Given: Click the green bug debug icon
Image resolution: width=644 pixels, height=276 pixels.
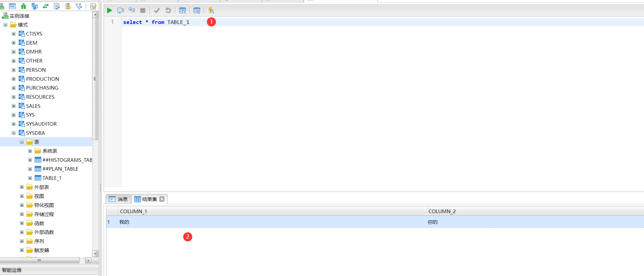Looking at the screenshot, I should pyautogui.click(x=23, y=6).
